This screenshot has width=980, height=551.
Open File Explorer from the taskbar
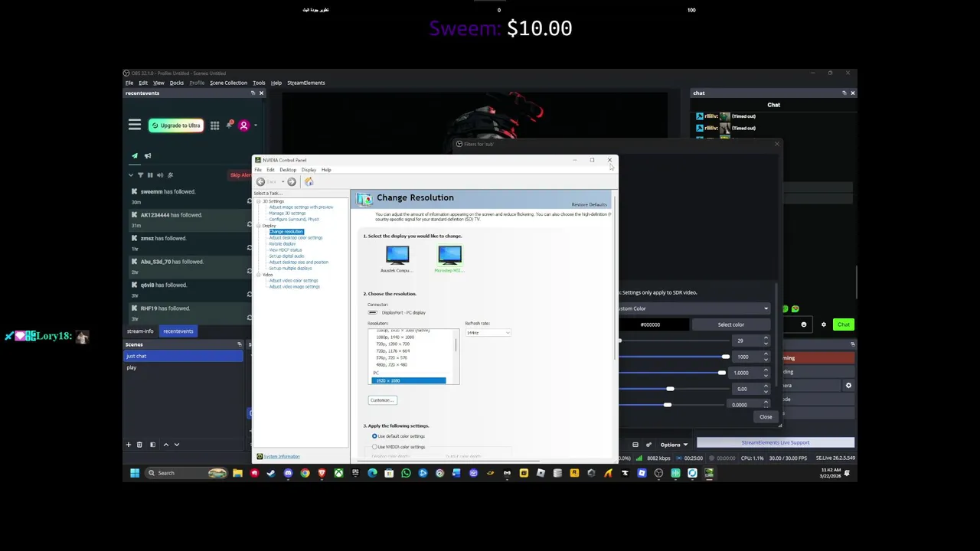click(x=237, y=473)
